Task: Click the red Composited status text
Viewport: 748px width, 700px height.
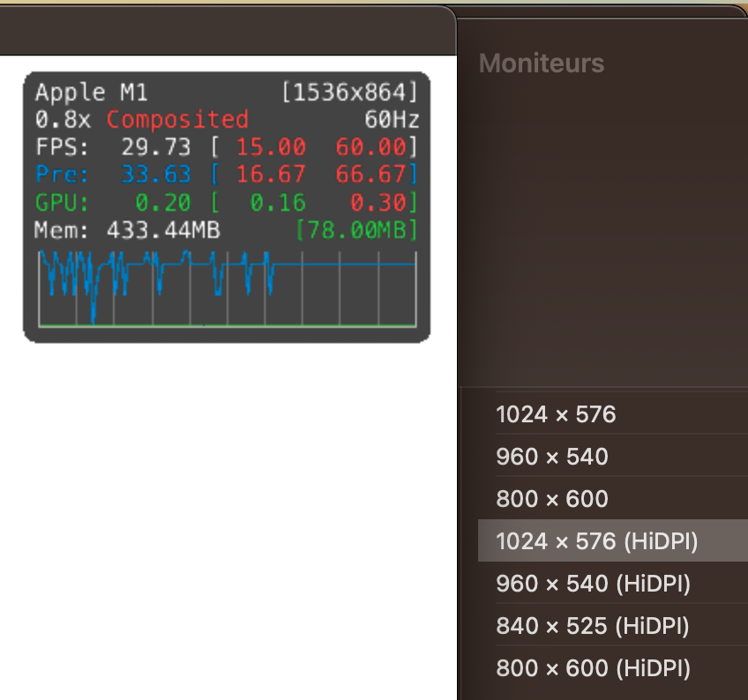Action: click(x=177, y=119)
